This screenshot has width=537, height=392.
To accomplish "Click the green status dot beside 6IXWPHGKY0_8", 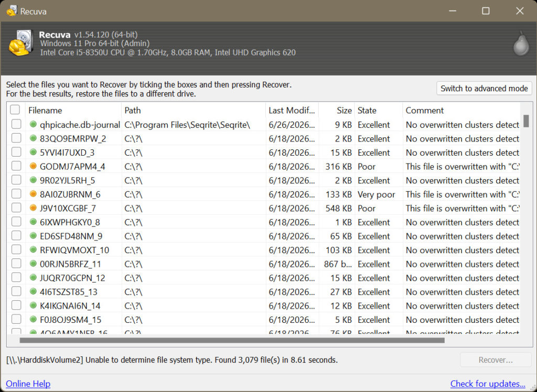I will point(33,222).
